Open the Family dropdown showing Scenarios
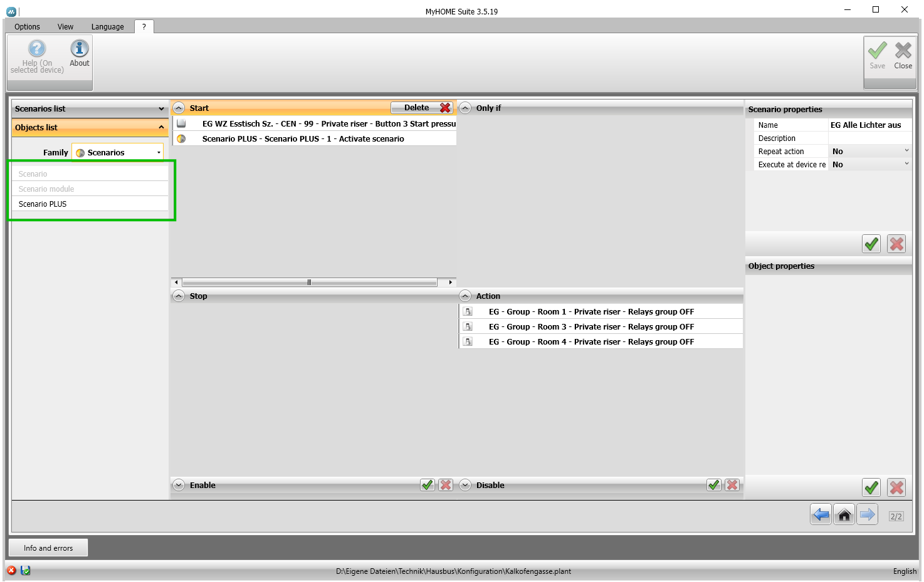The image size is (924, 582). [x=118, y=152]
